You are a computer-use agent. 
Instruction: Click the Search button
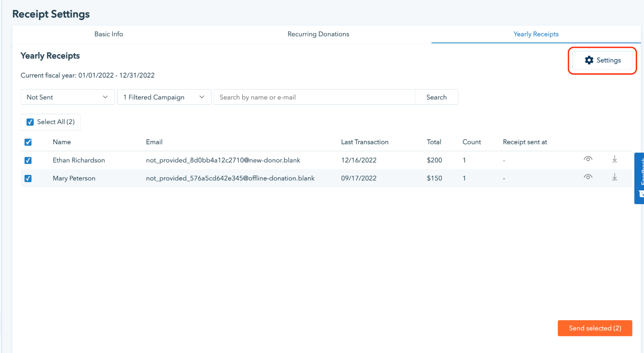click(x=436, y=97)
